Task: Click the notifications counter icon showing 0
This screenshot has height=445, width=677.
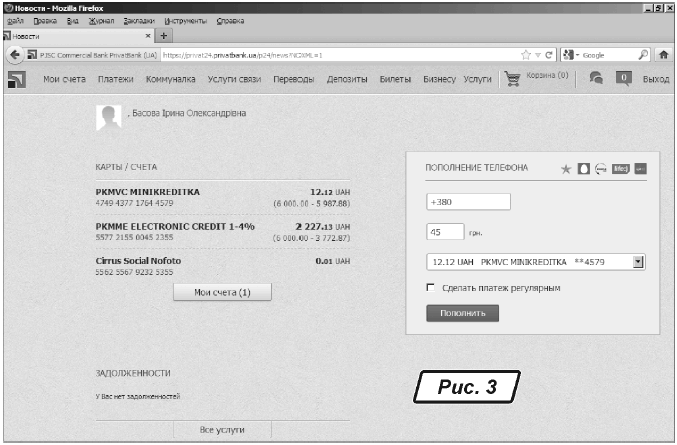Action: pos(624,78)
